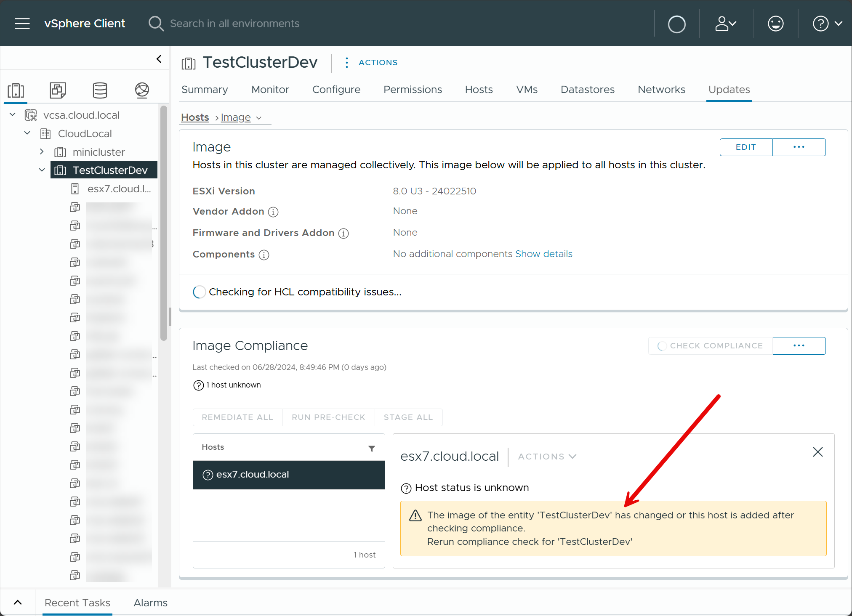The width and height of the screenshot is (852, 616).
Task: Open the hamburger menu beside vSphere Client
Action: pos(22,23)
